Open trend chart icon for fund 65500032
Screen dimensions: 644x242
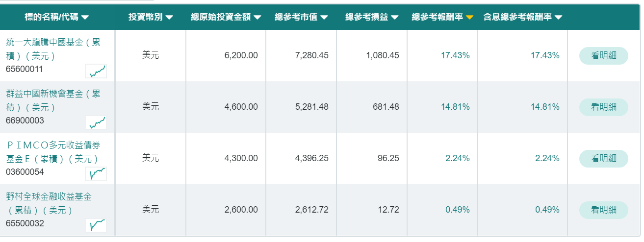[96, 225]
